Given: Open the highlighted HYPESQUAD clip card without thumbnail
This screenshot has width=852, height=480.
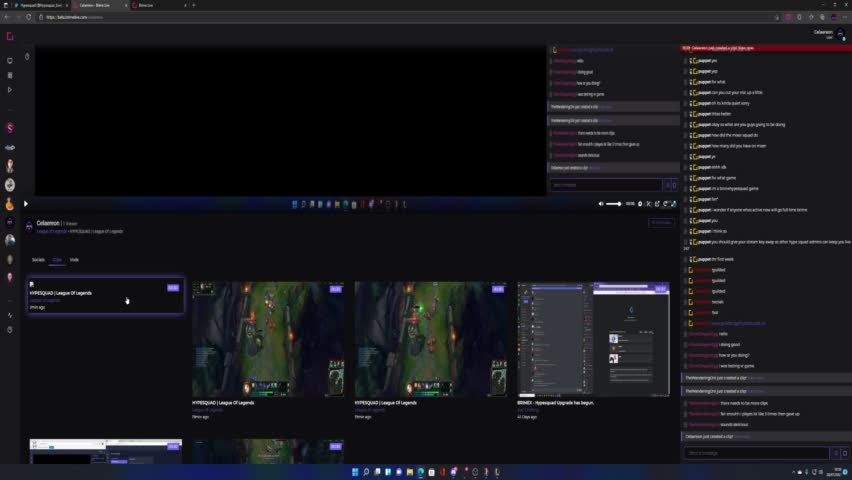Looking at the screenshot, I should pyautogui.click(x=106, y=296).
